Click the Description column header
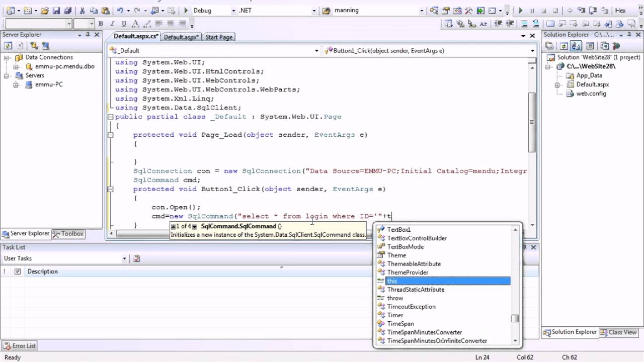Image resolution: width=644 pixels, height=362 pixels. coord(42,271)
